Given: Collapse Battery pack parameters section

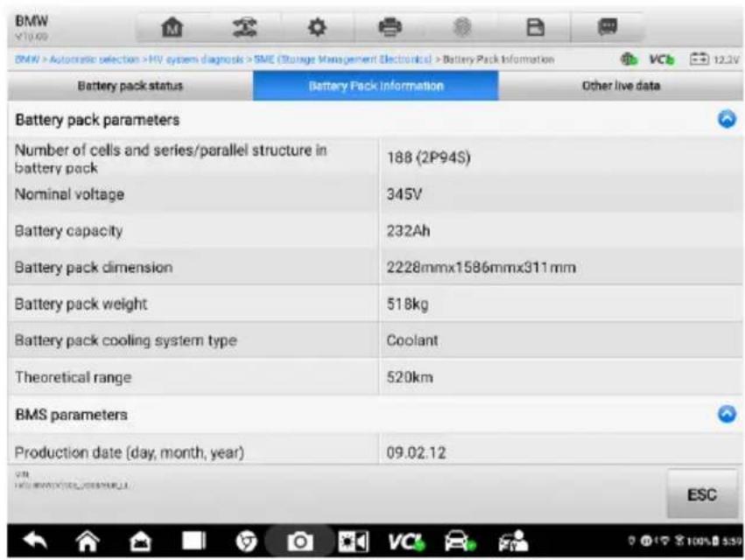Looking at the screenshot, I should pyautogui.click(x=727, y=119).
